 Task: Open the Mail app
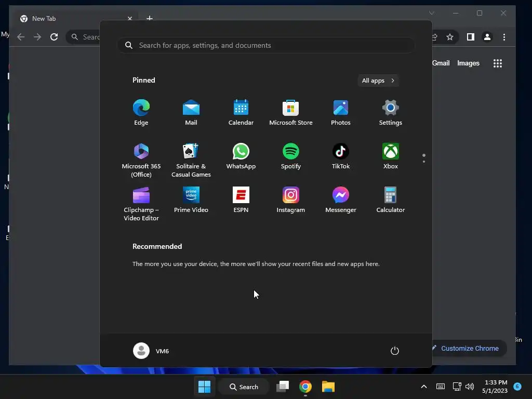191,112
